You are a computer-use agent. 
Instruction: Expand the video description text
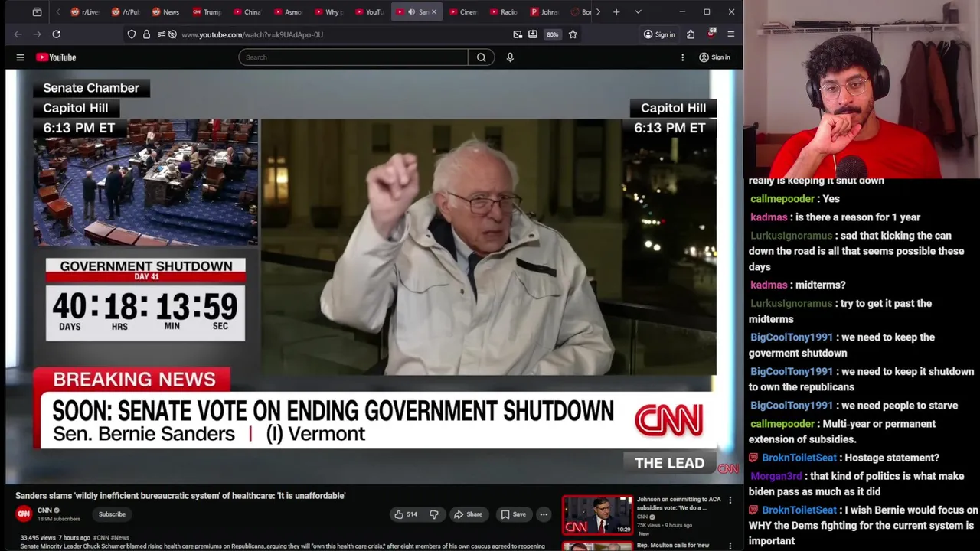[x=283, y=546]
